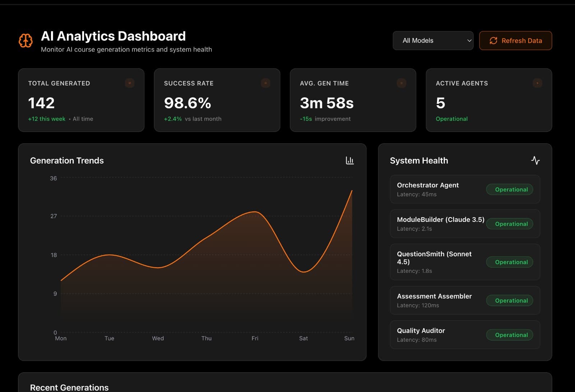Select the Assessment Assembler agent name
Screen dimensions: 575x392
(x=434, y=296)
